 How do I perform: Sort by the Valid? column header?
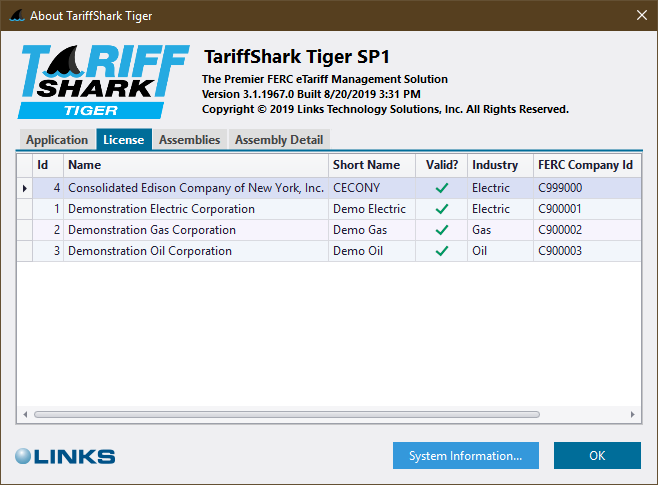tap(441, 165)
